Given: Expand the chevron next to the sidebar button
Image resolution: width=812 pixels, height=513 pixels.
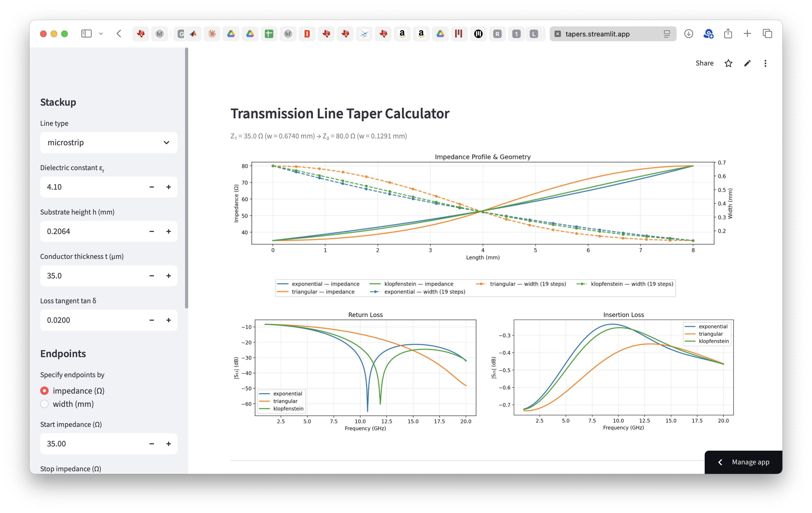Looking at the screenshot, I should (x=101, y=34).
